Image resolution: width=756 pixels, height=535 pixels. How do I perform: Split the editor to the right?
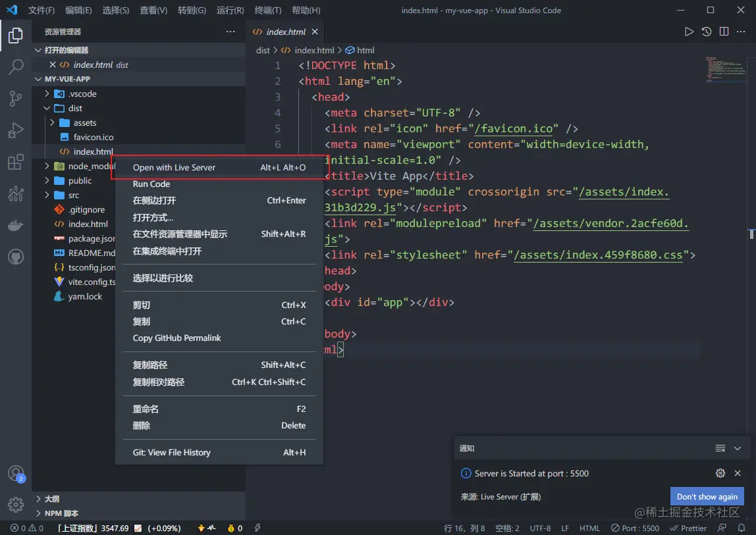pyautogui.click(x=724, y=32)
